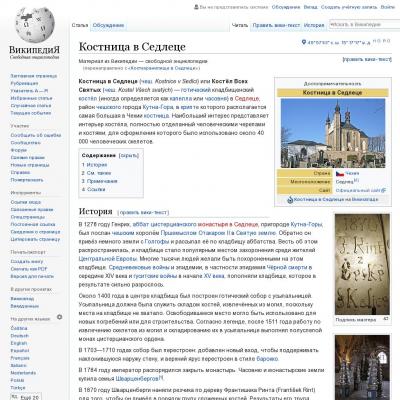400x400 pixels.
Task: Open the English language version link
Action: click(19, 343)
